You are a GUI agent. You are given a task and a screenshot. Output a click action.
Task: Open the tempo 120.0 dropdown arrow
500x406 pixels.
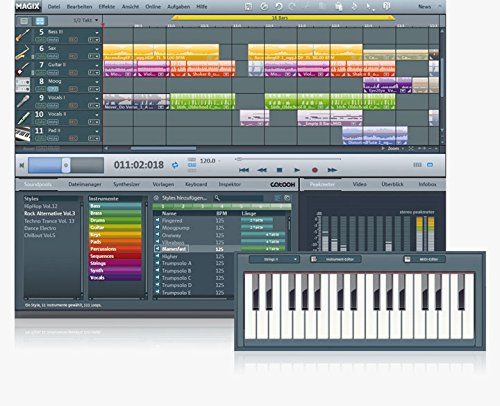click(x=219, y=161)
